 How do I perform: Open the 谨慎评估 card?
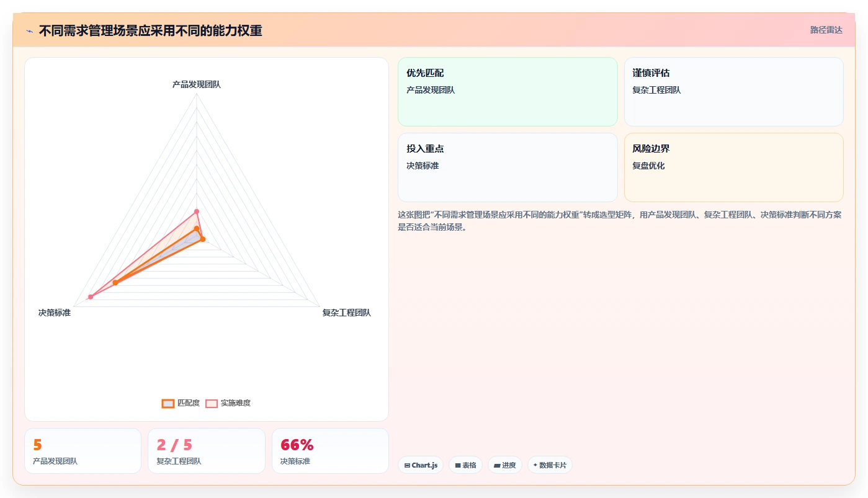click(733, 92)
